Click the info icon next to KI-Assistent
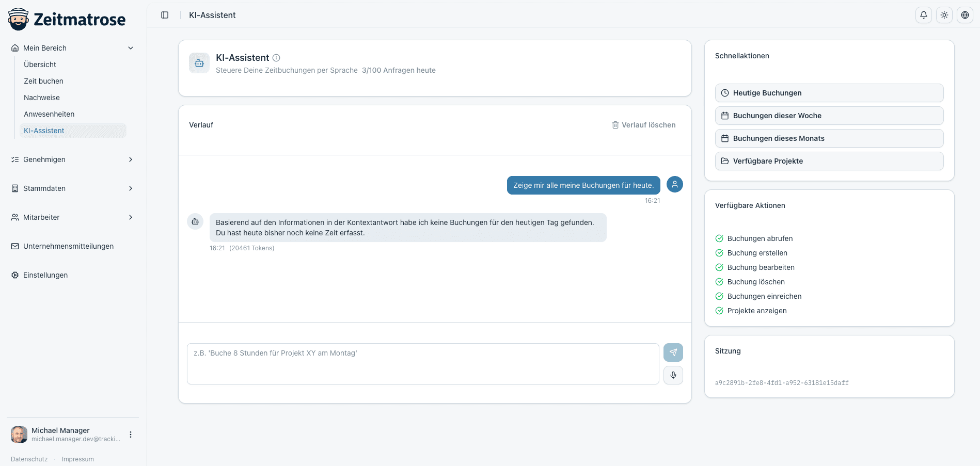 [x=276, y=58]
